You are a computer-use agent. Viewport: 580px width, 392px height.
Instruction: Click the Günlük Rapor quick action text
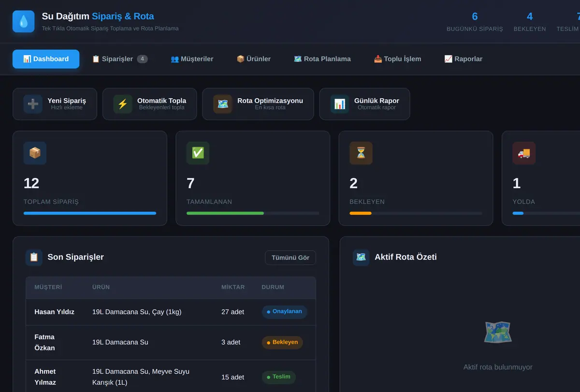[377, 101]
